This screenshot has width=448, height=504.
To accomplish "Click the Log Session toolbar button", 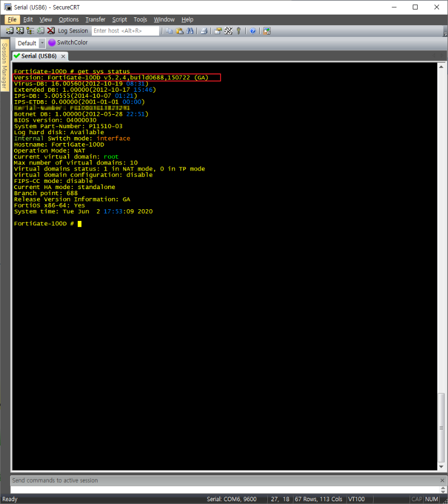I will tap(73, 31).
